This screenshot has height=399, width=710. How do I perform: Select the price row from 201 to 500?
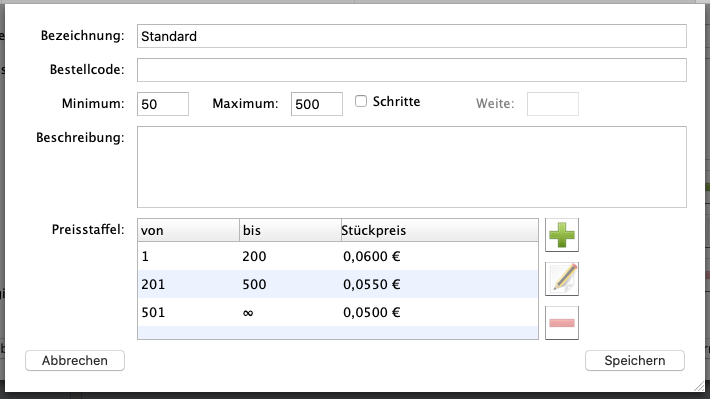click(x=338, y=284)
